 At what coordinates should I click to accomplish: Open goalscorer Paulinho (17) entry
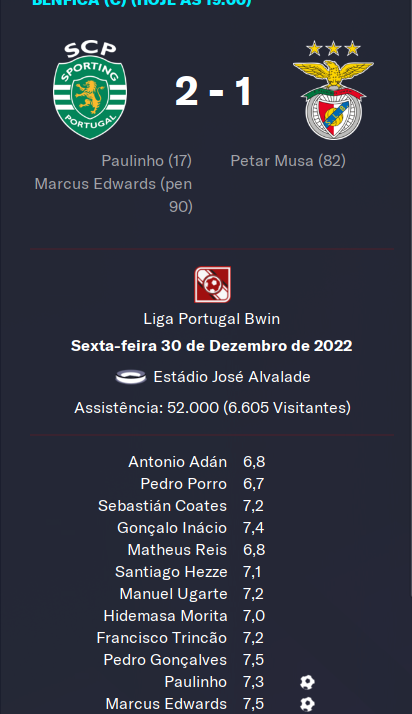[x=147, y=161]
